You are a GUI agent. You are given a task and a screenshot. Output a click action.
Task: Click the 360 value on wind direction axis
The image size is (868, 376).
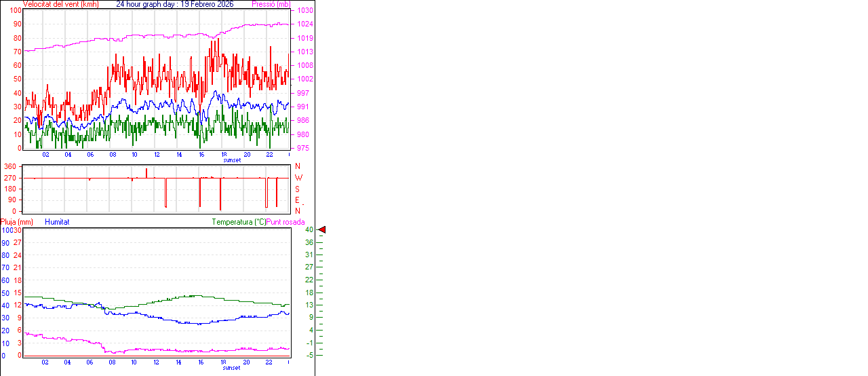[x=9, y=166]
